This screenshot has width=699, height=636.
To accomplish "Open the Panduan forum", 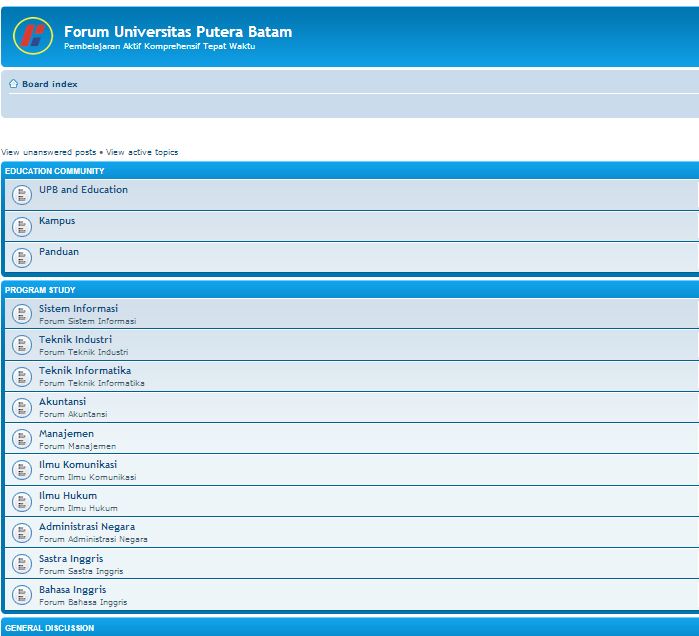I will pos(59,252).
